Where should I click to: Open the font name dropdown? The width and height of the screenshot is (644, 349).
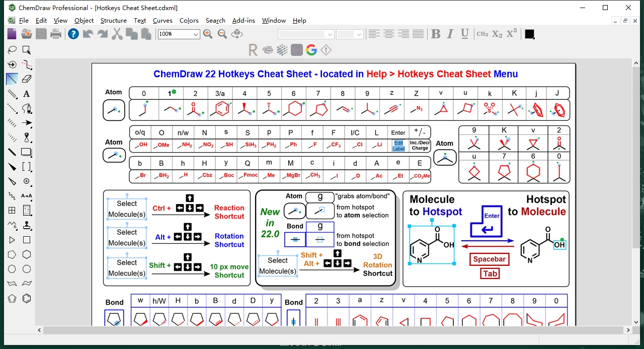[x=330, y=34]
